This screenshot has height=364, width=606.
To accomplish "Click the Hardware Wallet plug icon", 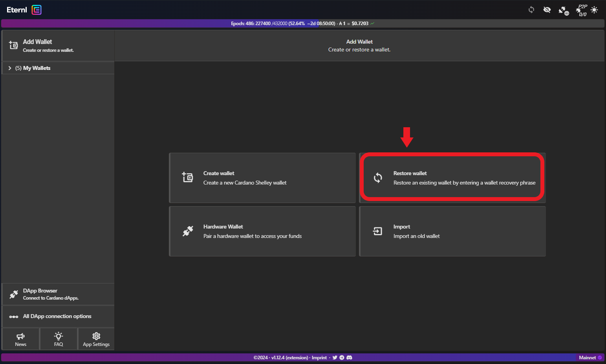I will tap(188, 231).
